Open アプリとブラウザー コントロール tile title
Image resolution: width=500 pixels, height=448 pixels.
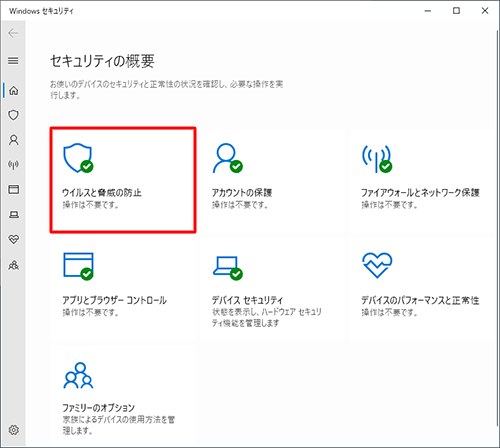pyautogui.click(x=114, y=300)
